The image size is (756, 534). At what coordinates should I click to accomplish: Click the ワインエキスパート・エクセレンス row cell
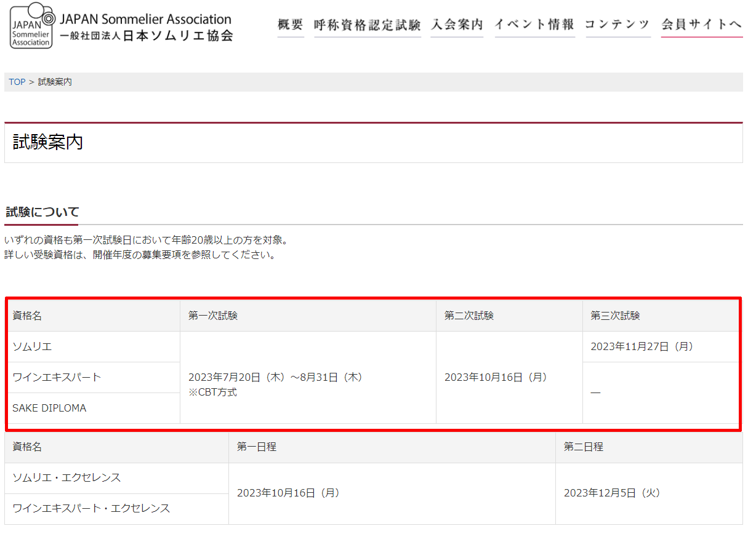116,509
